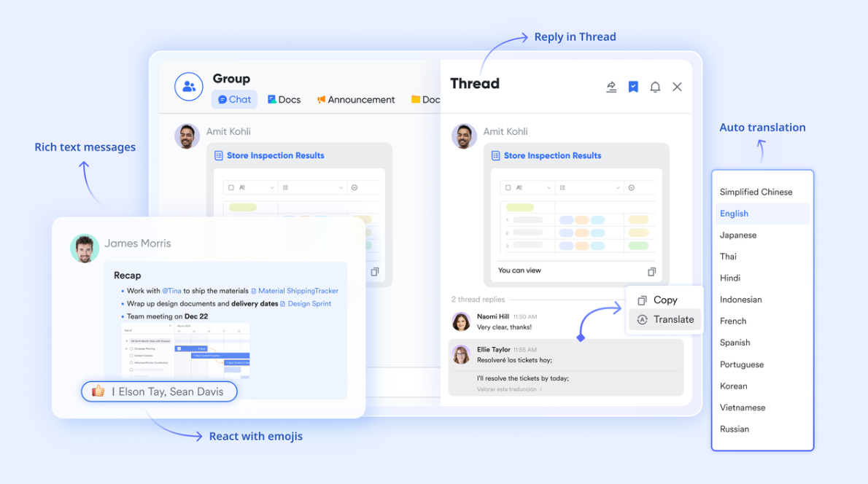Expand second column dropdown in Thread doc preview

(x=618, y=188)
